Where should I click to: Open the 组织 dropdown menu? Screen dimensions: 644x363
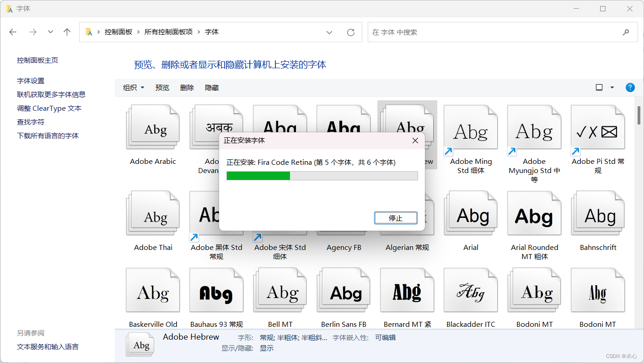[x=133, y=87]
